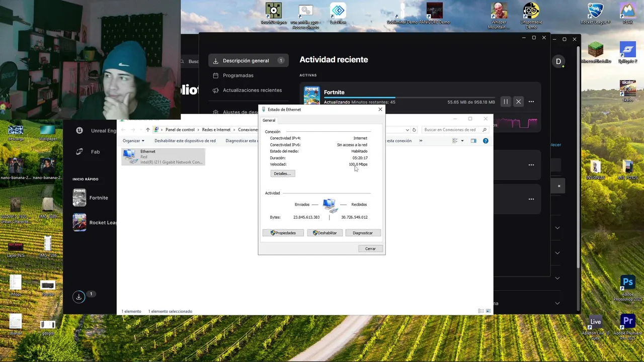Toggle preview pane in Conexiones de red
Image resolution: width=644 pixels, height=362 pixels.
(473, 141)
